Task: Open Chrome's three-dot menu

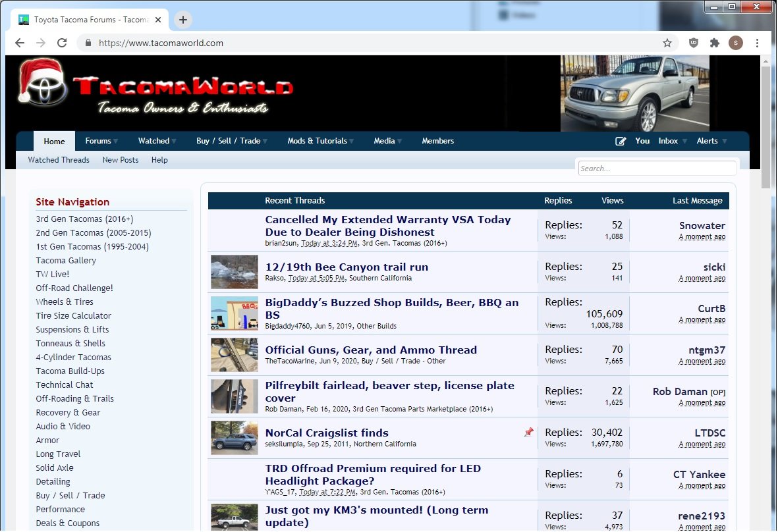Action: tap(757, 43)
